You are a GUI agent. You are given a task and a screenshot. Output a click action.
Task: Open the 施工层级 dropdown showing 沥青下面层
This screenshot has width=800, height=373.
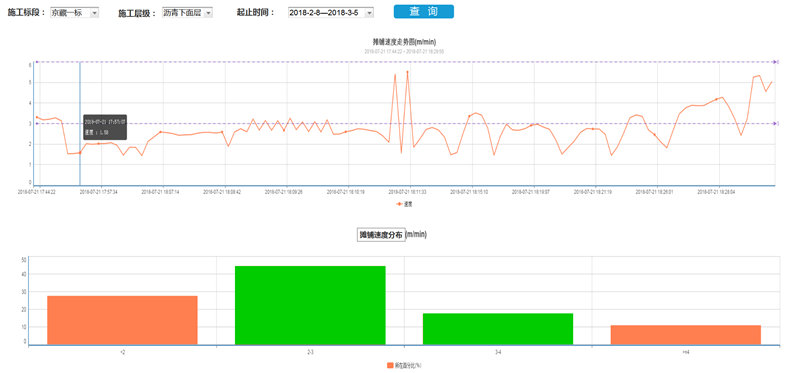[x=187, y=13]
